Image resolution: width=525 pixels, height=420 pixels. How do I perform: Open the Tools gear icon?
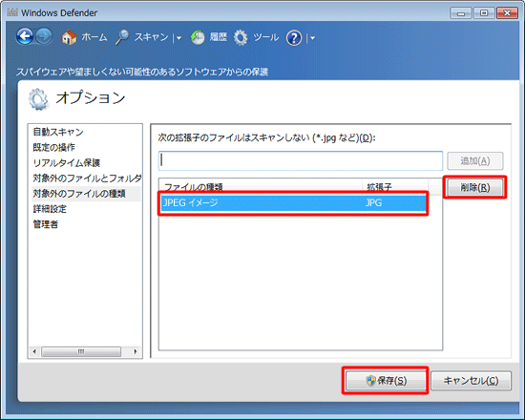coord(241,37)
